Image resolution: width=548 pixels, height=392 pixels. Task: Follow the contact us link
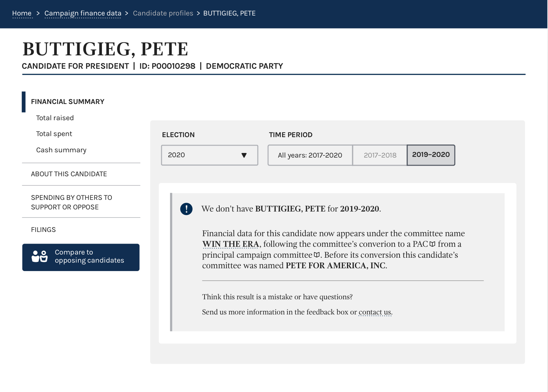(375, 312)
